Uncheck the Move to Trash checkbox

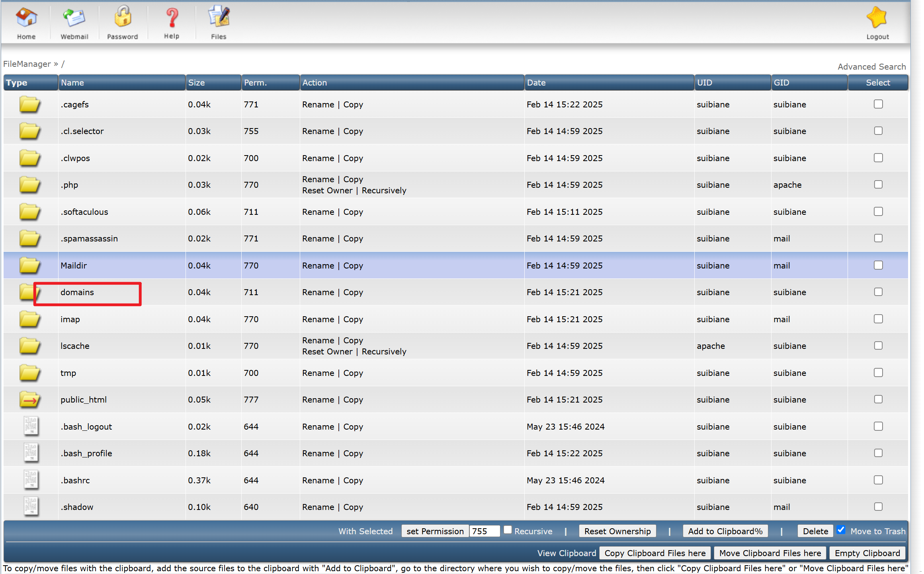[840, 530]
